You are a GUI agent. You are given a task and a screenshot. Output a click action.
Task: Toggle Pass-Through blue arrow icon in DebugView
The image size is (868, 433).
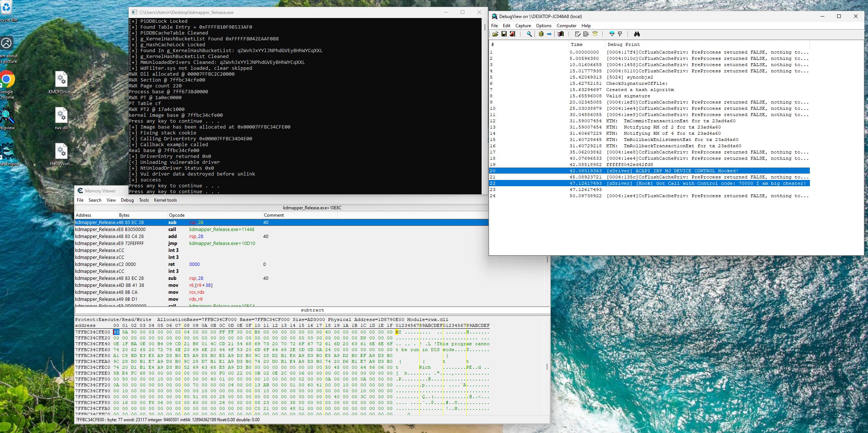click(x=549, y=34)
